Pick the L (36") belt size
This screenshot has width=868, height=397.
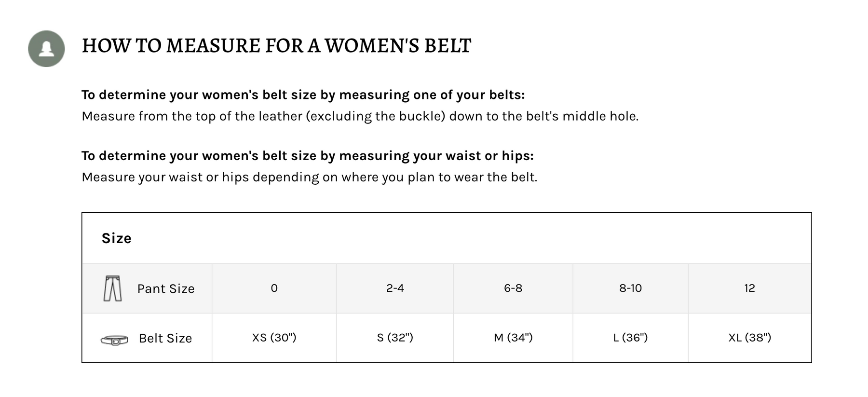coord(630,338)
